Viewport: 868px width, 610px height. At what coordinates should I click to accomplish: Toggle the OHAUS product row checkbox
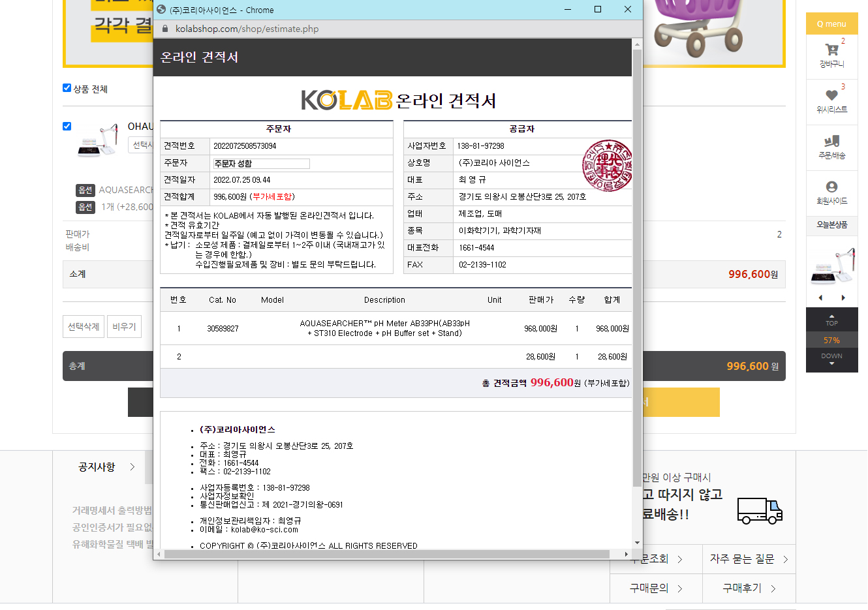67,127
